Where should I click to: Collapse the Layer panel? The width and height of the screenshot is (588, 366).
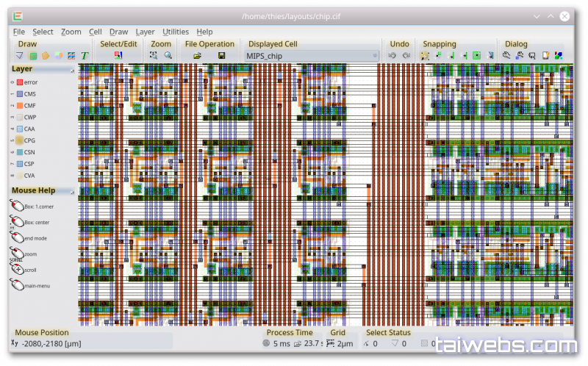pyautogui.click(x=72, y=70)
